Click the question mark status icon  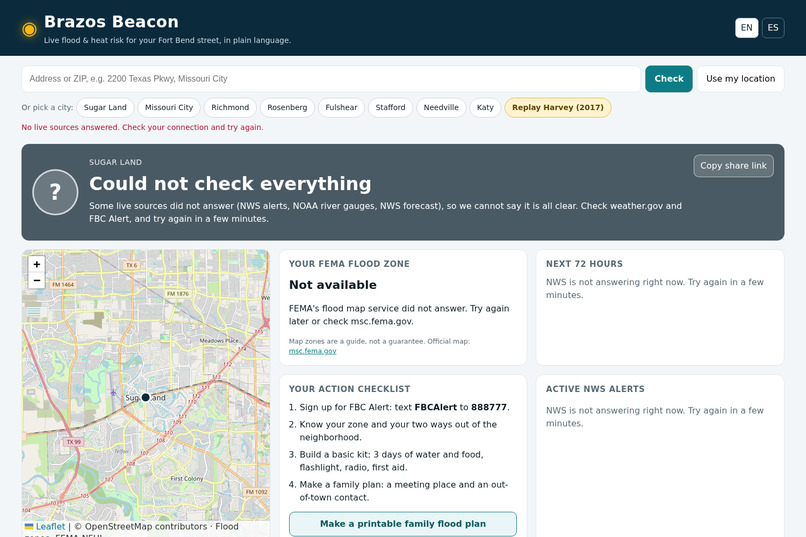(x=55, y=192)
